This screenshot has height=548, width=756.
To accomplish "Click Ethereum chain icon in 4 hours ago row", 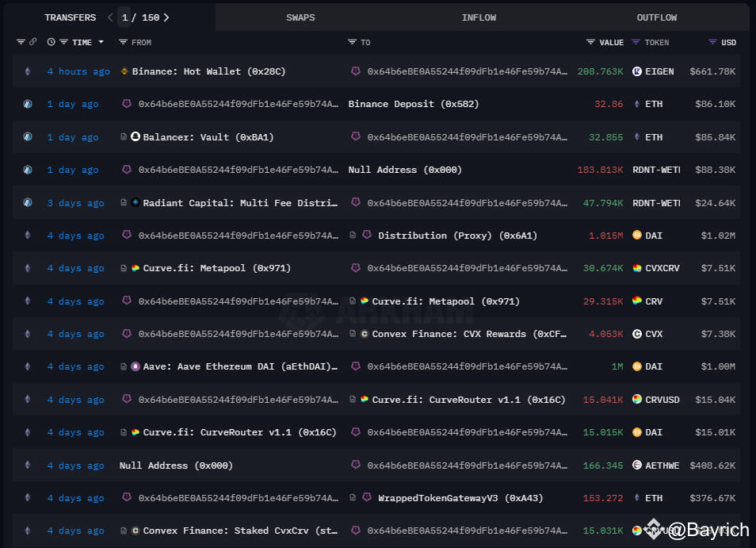I will (x=28, y=71).
